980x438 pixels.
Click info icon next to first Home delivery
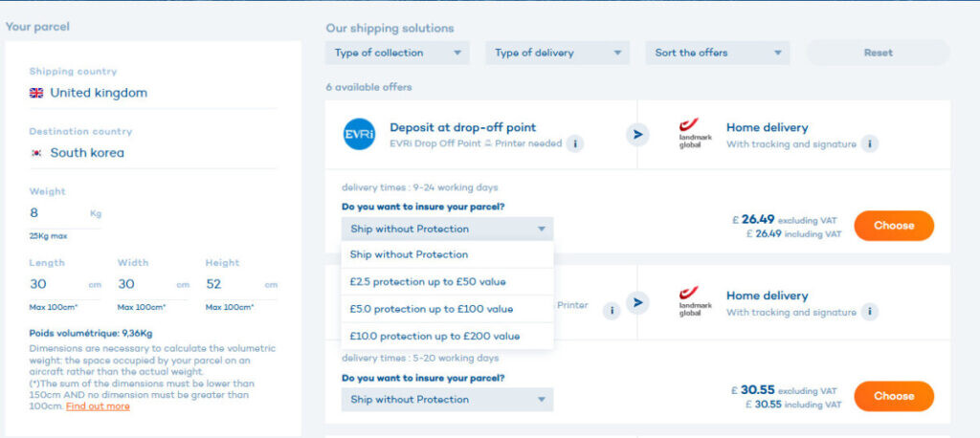click(x=869, y=143)
